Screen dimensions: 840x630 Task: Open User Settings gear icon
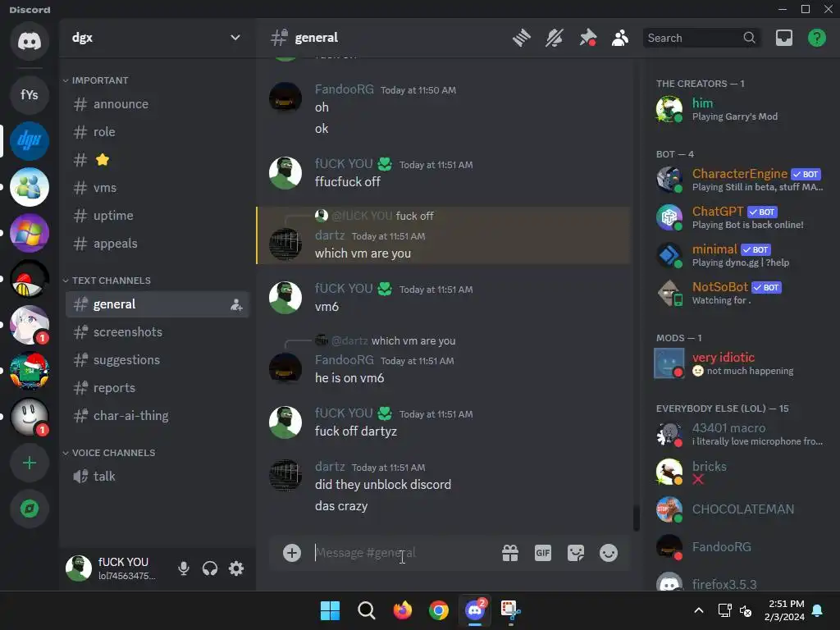(236, 568)
